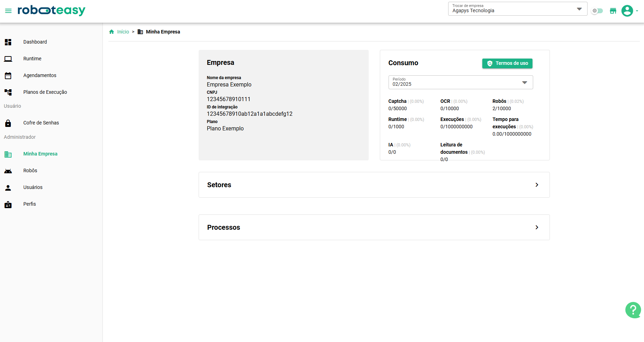Open Planos de Execução menu item

[x=45, y=92]
